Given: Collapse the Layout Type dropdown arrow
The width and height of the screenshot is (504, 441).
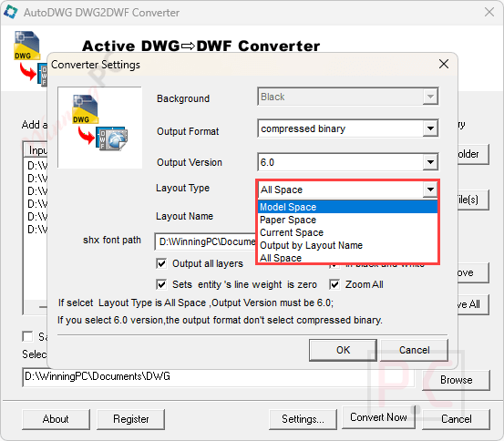Looking at the screenshot, I should [430, 190].
